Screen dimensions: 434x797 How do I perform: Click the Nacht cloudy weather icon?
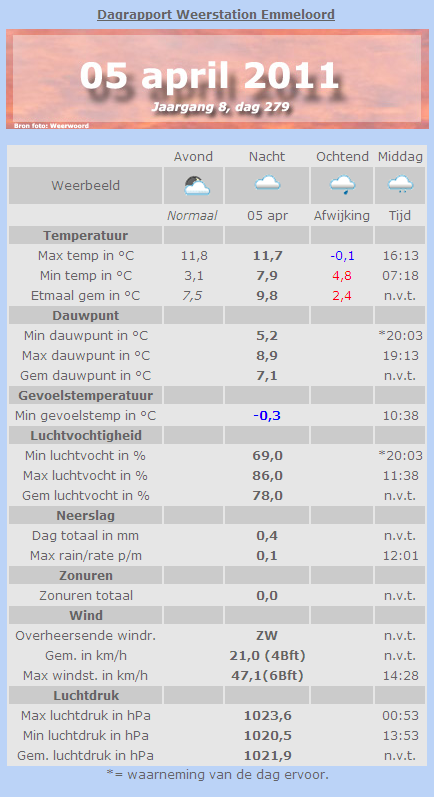267,183
